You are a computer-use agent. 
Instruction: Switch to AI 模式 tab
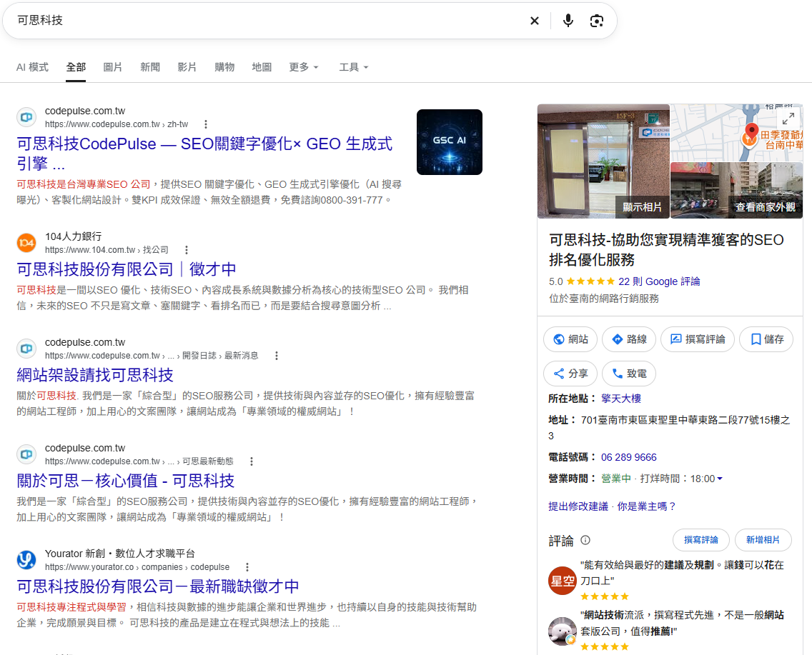click(x=32, y=67)
